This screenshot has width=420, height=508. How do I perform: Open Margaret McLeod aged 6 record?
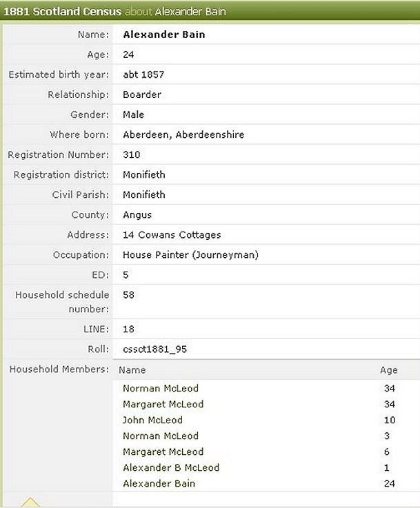click(x=163, y=451)
